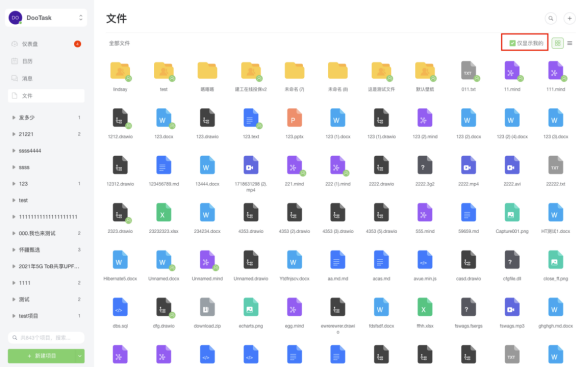Click the project search input field
The height and width of the screenshot is (367, 581).
(x=46, y=338)
